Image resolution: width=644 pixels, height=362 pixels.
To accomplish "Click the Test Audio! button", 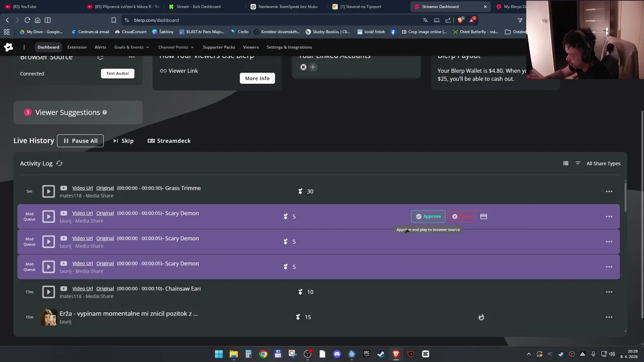I will (117, 73).
